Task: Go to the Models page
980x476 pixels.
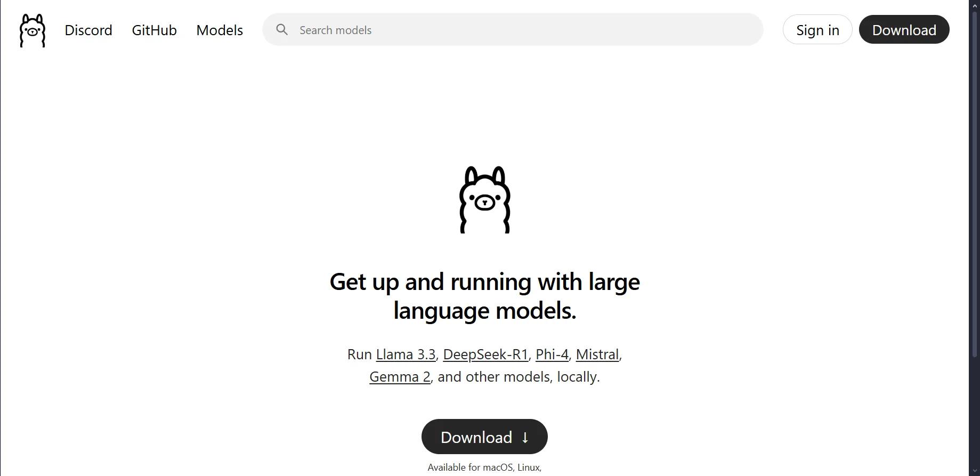Action: pos(220,30)
